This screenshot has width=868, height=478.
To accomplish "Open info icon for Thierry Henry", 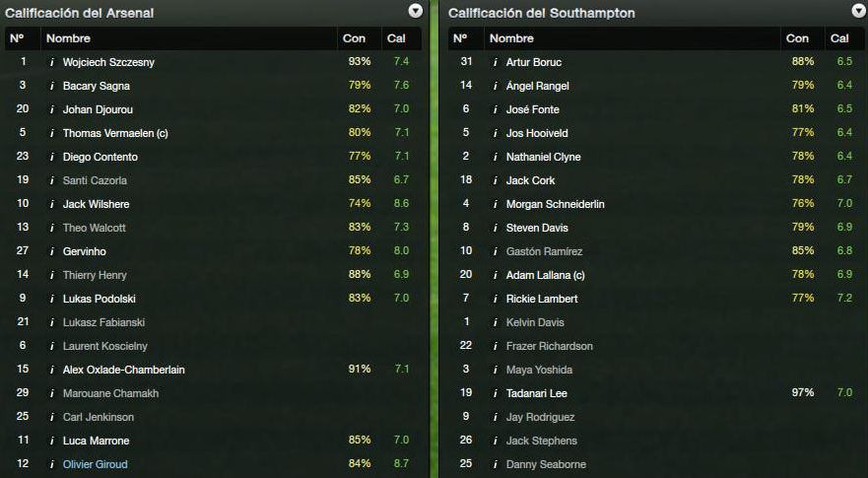I will [52, 275].
